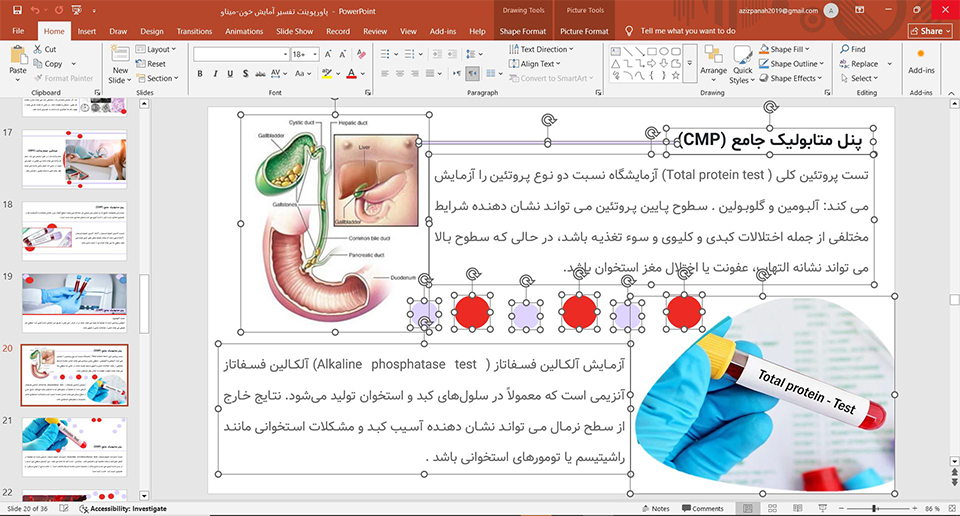Click the Reset slide button
960x516 pixels.
(151, 64)
